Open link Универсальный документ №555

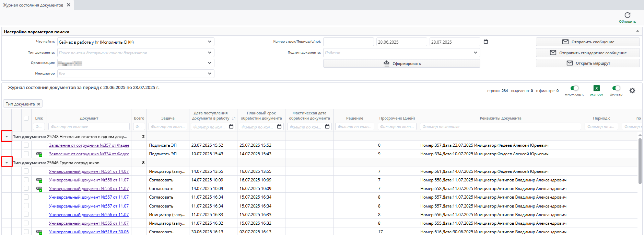click(x=89, y=223)
